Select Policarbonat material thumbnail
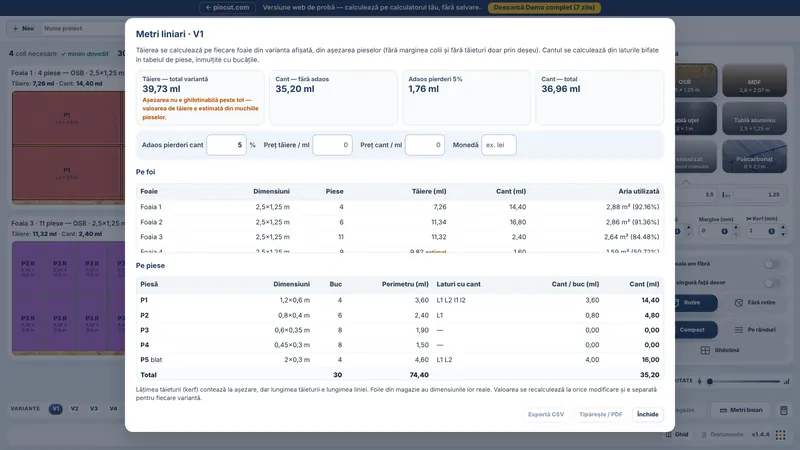800x450 pixels. 754,157
